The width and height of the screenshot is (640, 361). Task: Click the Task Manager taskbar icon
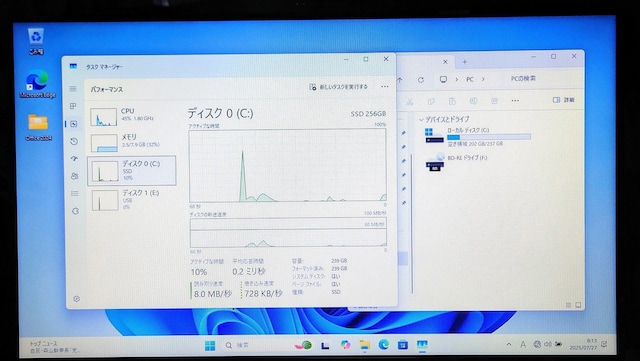coord(422,345)
